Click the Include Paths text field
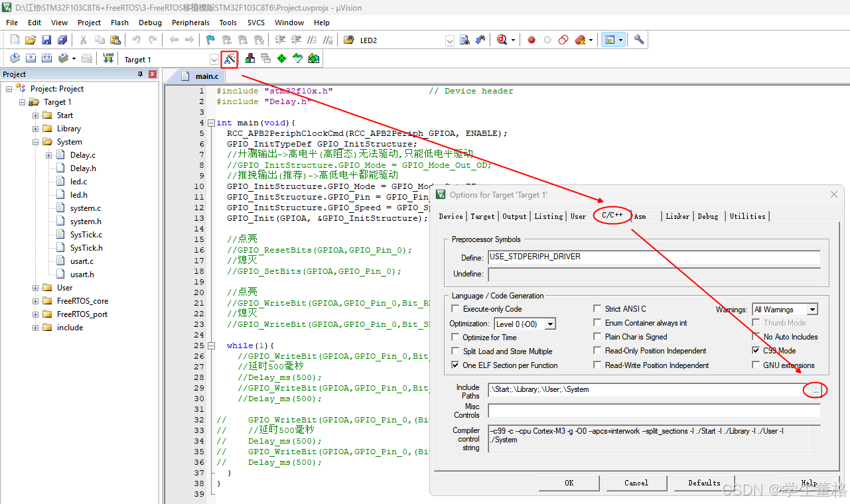This screenshot has height=504, width=850. 648,390
